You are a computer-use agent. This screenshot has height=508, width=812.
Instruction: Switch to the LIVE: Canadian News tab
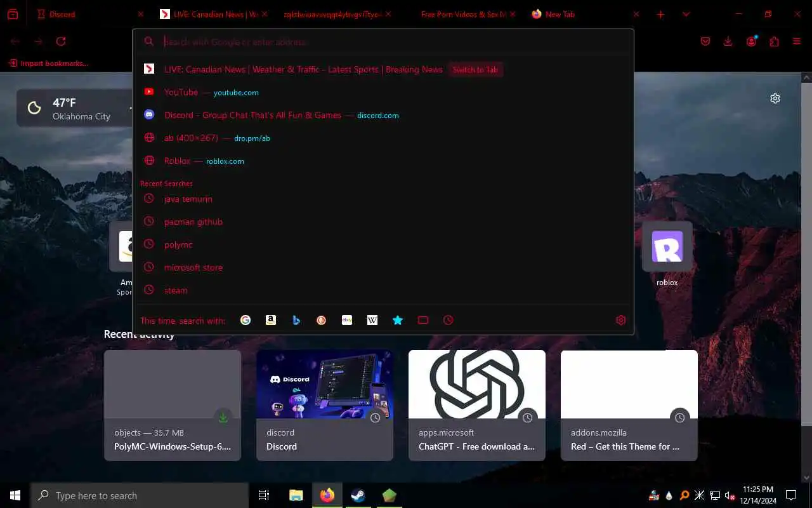click(x=213, y=14)
